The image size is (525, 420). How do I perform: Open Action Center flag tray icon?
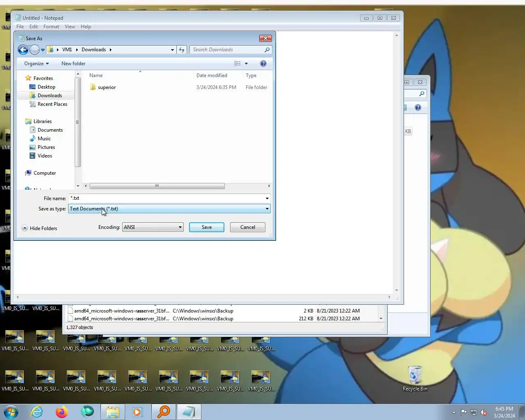(463, 412)
